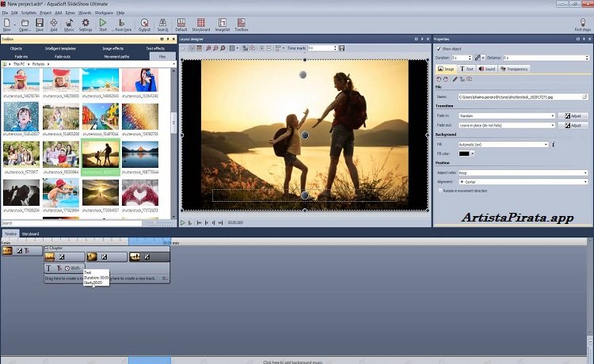Open the Wizards menu
This screenshot has width=594, height=364.
[x=84, y=13]
